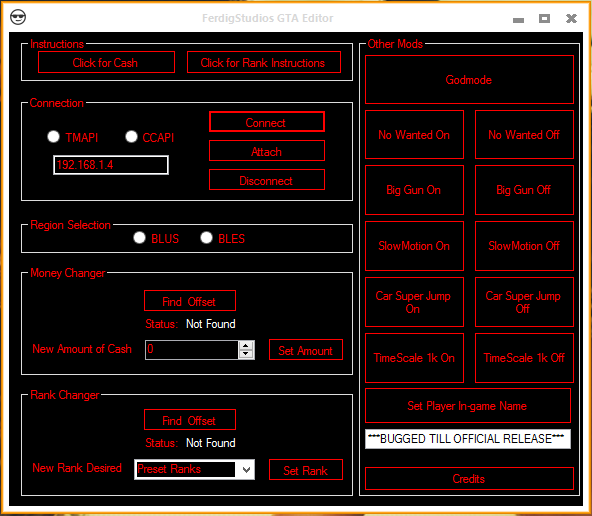
Task: Click the "Connection" group title
Action: (57, 103)
